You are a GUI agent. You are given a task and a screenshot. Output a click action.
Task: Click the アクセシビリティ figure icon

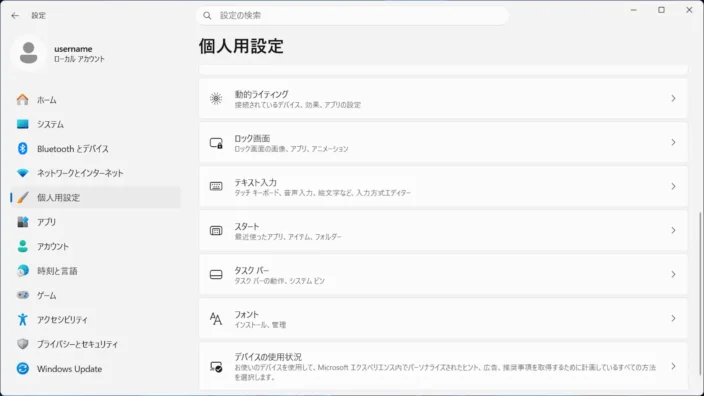22,320
